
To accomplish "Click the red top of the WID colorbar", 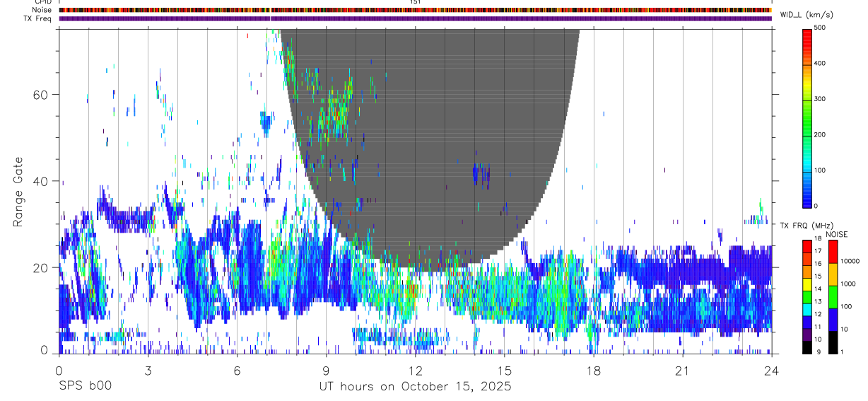I will point(807,39).
